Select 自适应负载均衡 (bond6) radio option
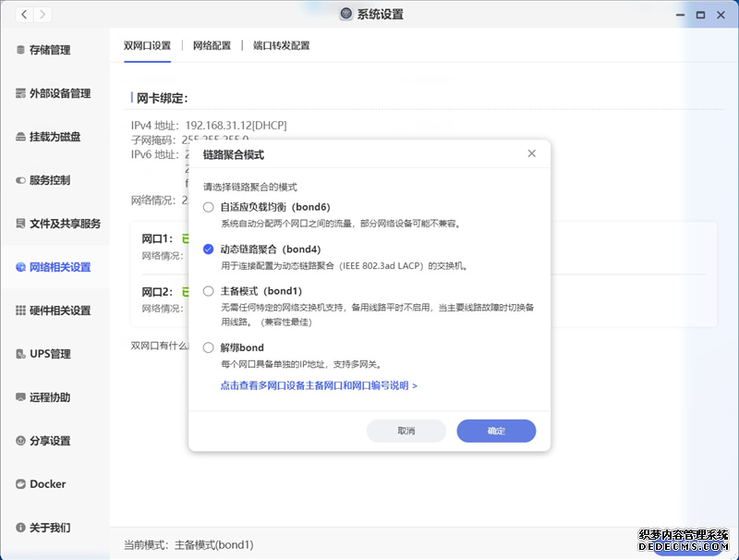Image resolution: width=739 pixels, height=560 pixels. pos(209,207)
